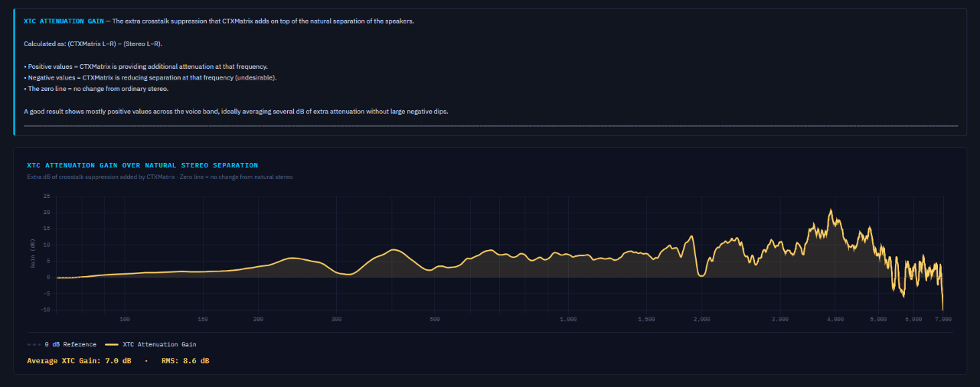Click the 'RMS: 8.6 dB' readout
The width and height of the screenshot is (980, 387).
click(x=185, y=360)
